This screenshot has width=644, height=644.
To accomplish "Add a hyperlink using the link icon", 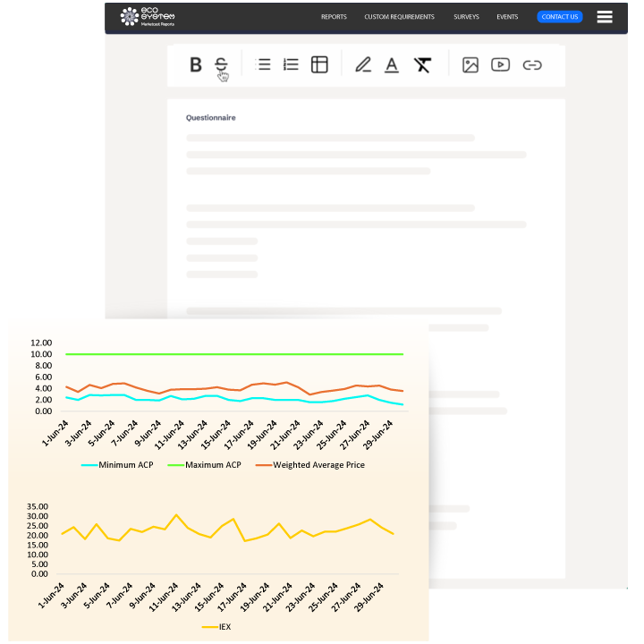I will (532, 64).
